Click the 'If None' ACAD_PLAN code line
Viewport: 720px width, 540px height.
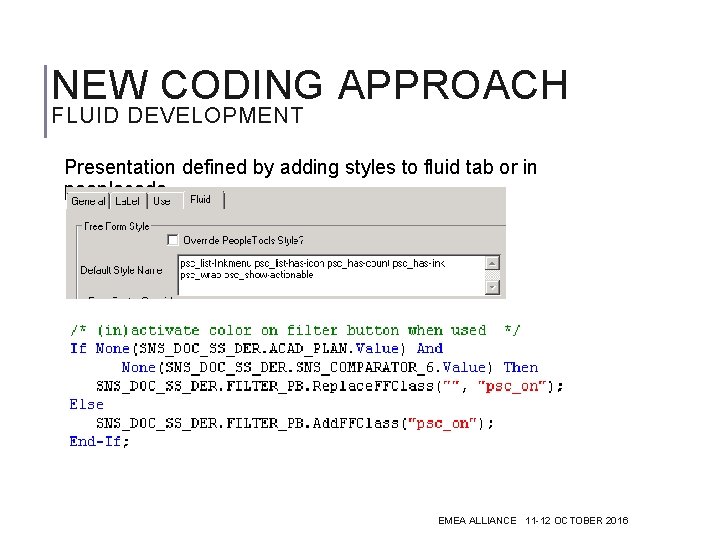[256, 349]
